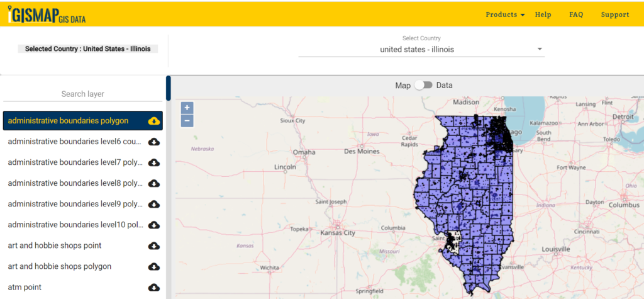644x299 pixels.
Task: Go to the FAQ page
Action: click(576, 14)
